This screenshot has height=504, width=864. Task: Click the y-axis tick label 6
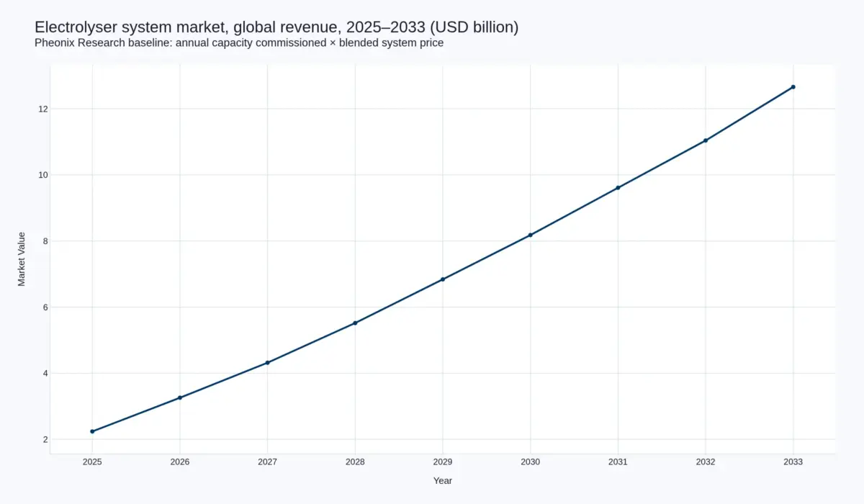[45, 307]
